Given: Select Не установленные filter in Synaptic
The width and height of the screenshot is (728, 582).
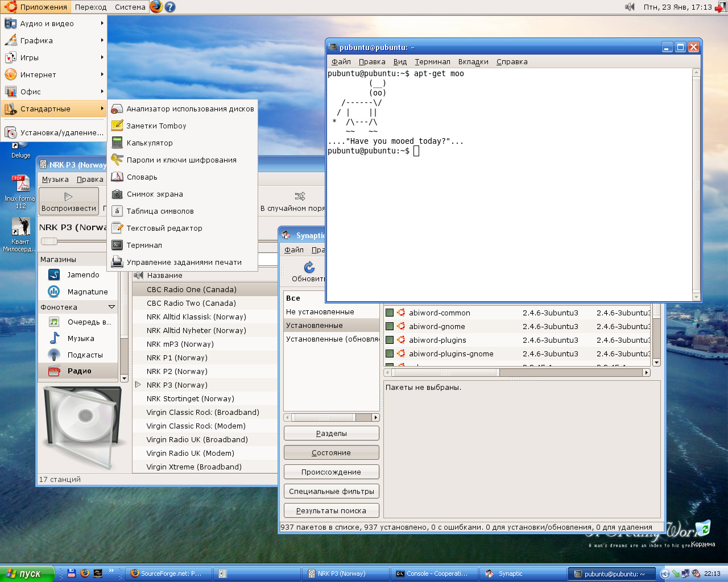Looking at the screenshot, I should pos(332,311).
